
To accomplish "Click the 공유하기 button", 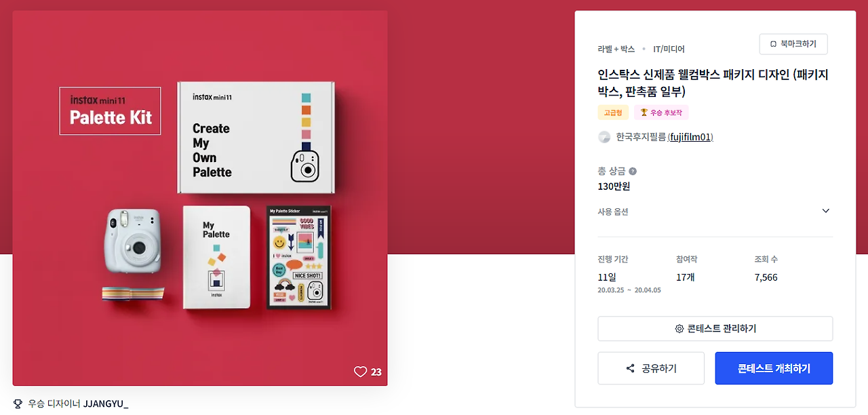I will (651, 368).
